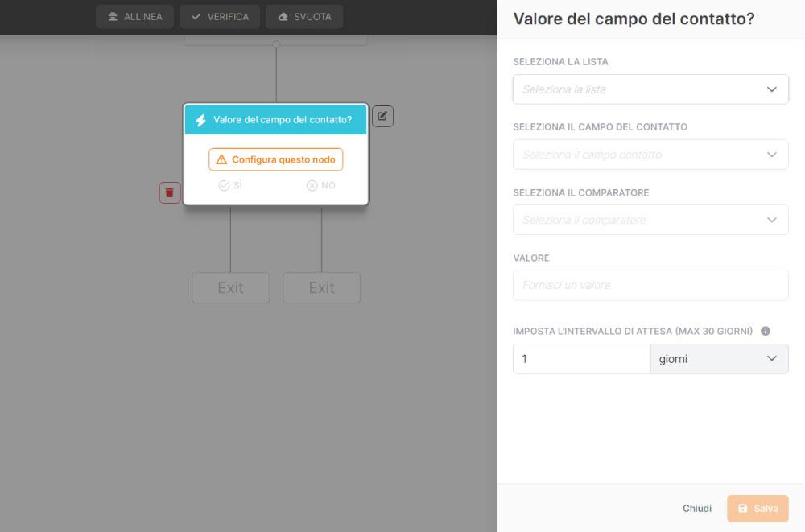Delete node with red trash icon

pos(169,192)
